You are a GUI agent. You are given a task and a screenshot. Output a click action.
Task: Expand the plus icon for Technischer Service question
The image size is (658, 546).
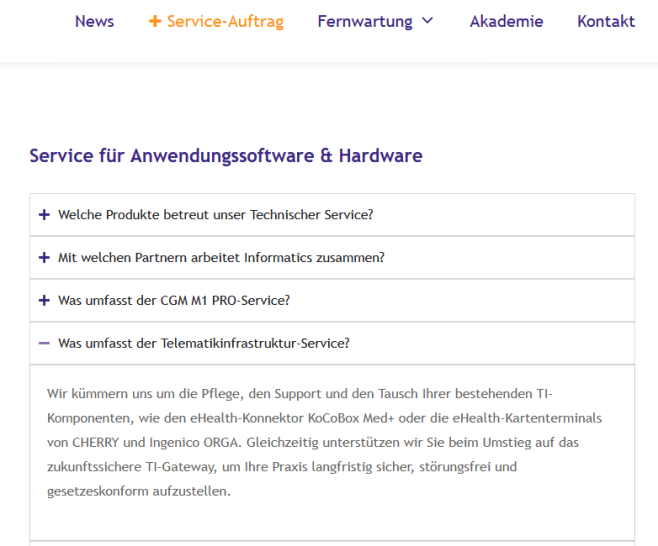tap(44, 215)
